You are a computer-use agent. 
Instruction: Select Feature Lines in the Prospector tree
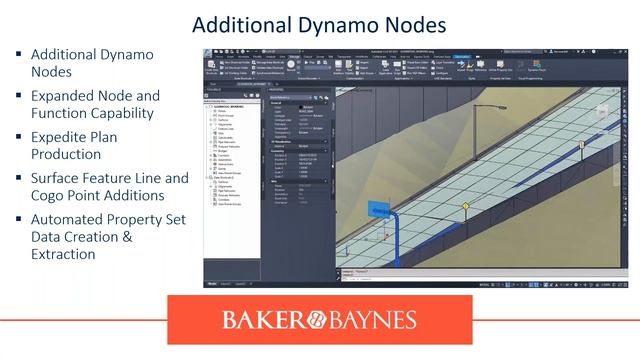pos(226,129)
